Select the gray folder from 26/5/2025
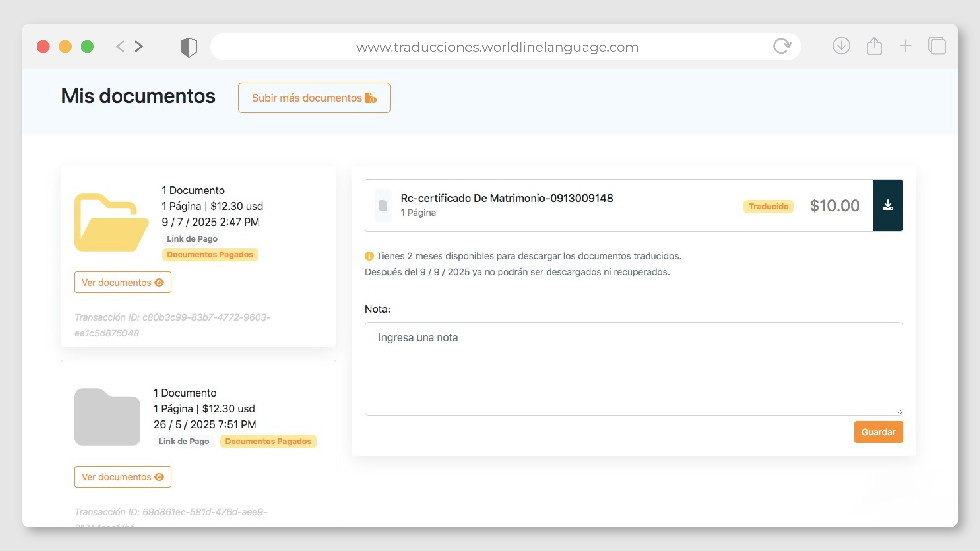The image size is (980, 551). [x=107, y=417]
